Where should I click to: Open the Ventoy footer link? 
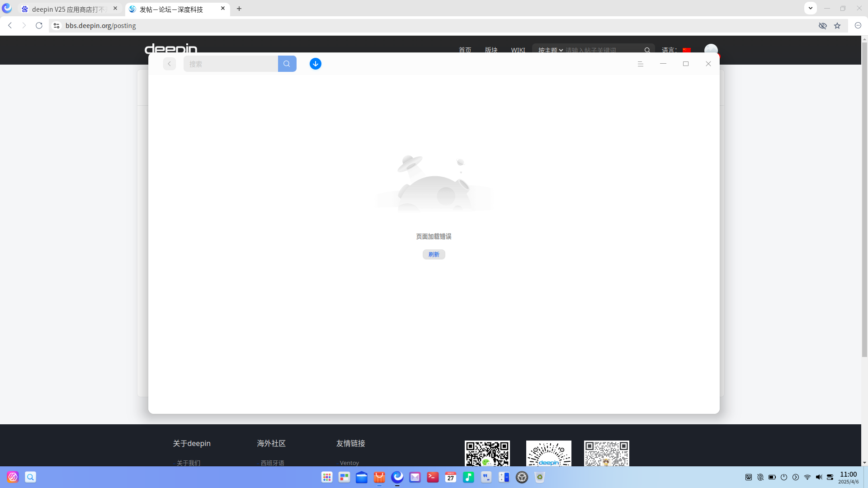[349, 463]
